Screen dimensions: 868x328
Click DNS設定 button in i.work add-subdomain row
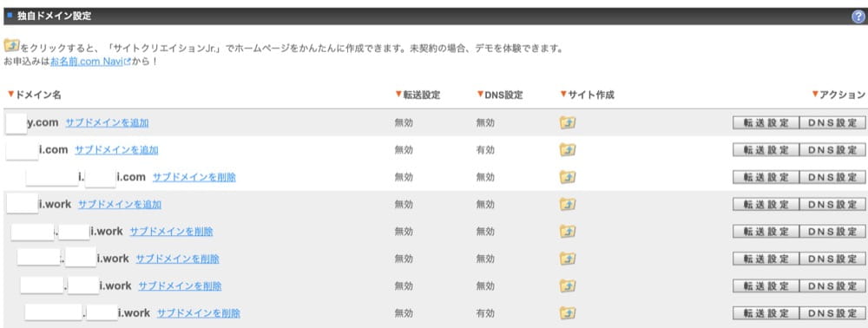click(x=832, y=204)
